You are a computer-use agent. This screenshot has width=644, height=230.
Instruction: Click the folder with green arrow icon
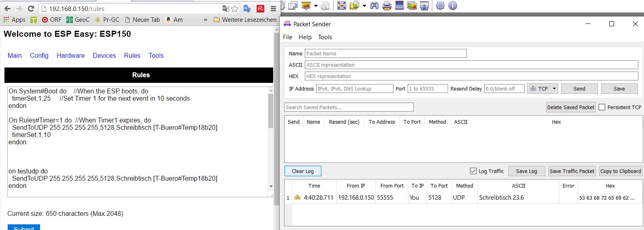click(355, 6)
